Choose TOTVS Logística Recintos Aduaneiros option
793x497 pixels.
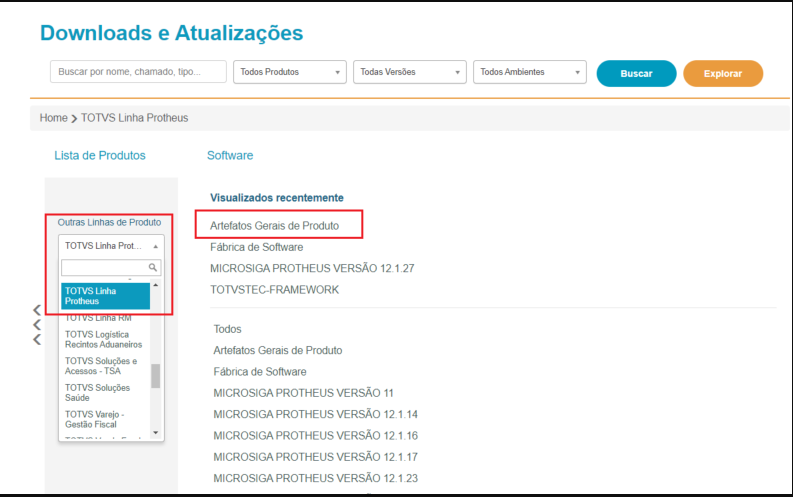click(106, 339)
